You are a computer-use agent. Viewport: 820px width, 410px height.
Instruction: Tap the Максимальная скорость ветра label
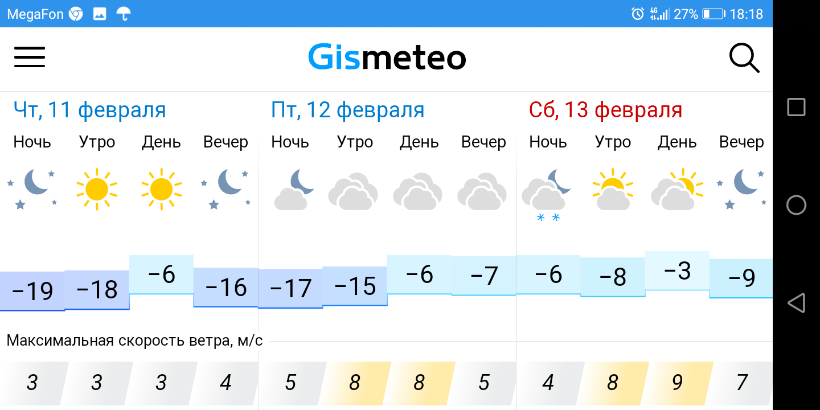pos(135,341)
